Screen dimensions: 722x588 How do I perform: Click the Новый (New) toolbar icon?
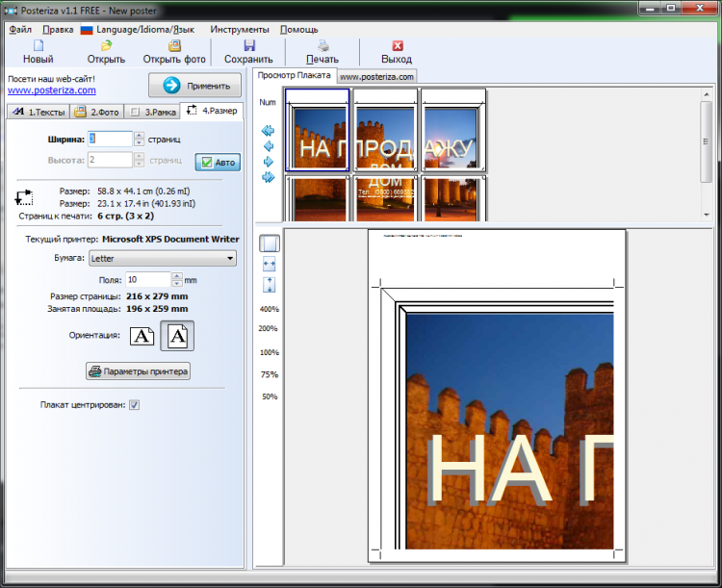39,45
